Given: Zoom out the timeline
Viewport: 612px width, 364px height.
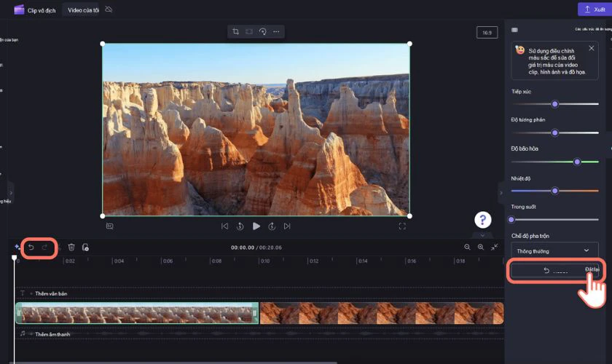Looking at the screenshot, I should coord(467,247).
